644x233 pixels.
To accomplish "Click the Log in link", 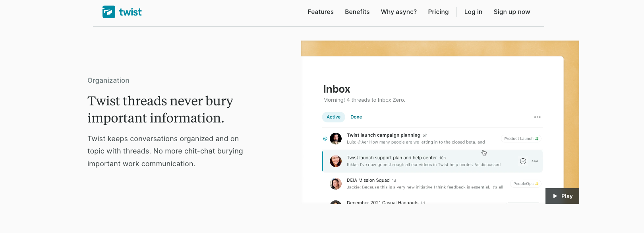I will [473, 12].
